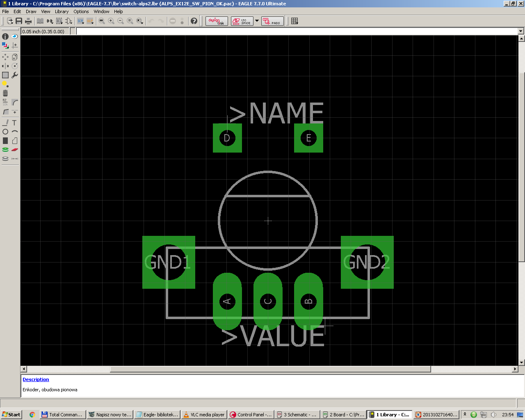Image resolution: width=525 pixels, height=420 pixels.
Task: Select the Arc tool
Action: click(15, 132)
